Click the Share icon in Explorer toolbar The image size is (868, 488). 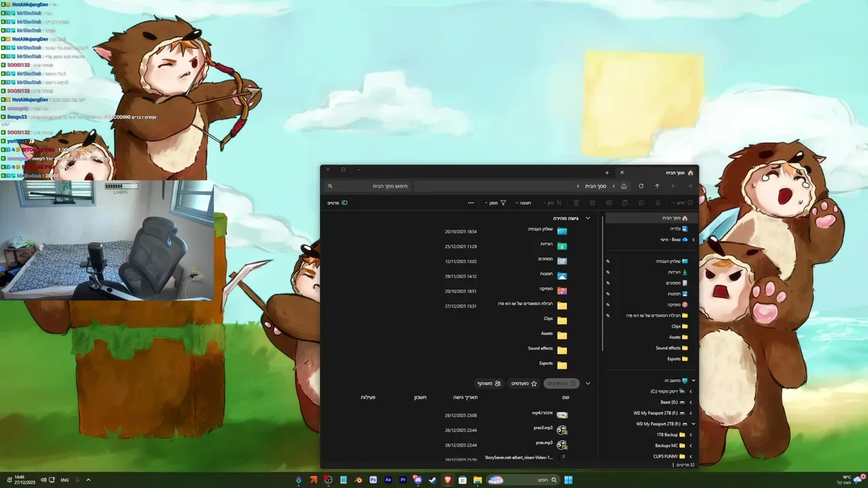pos(593,203)
